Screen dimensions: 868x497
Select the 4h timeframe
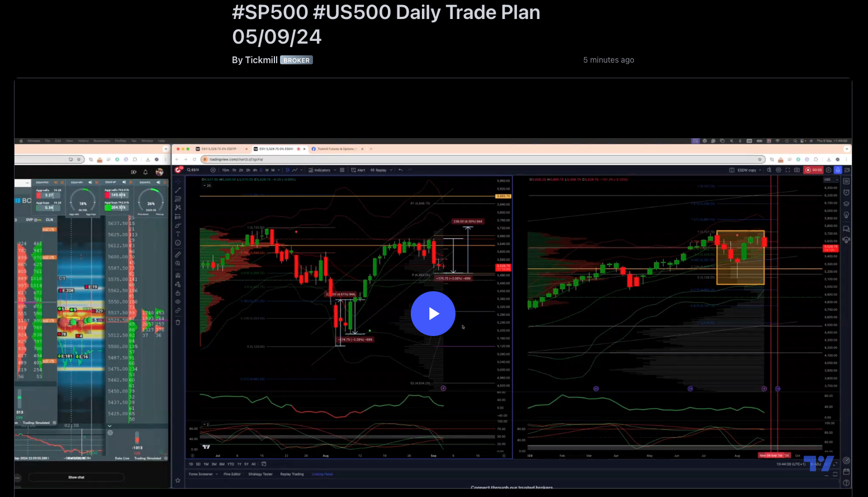[255, 170]
